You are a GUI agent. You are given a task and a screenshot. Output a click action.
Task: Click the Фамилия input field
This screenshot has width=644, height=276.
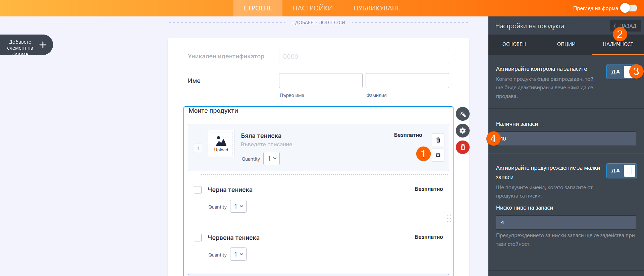tap(407, 80)
